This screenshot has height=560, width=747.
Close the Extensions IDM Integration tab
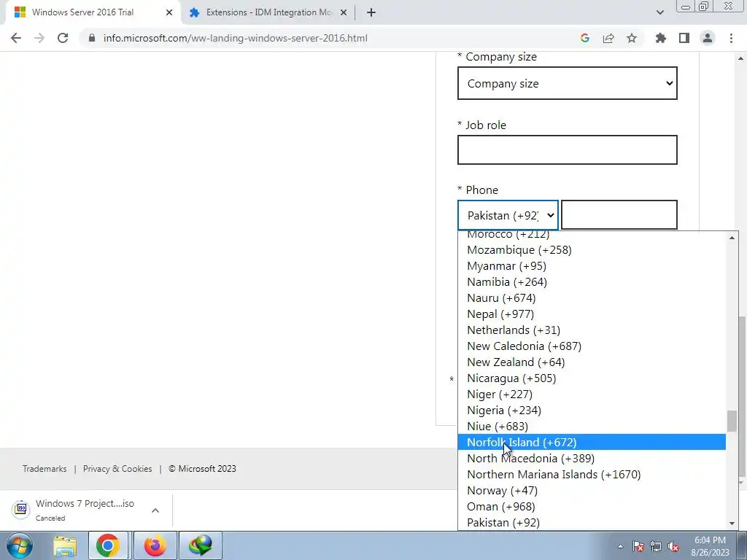pyautogui.click(x=344, y=12)
